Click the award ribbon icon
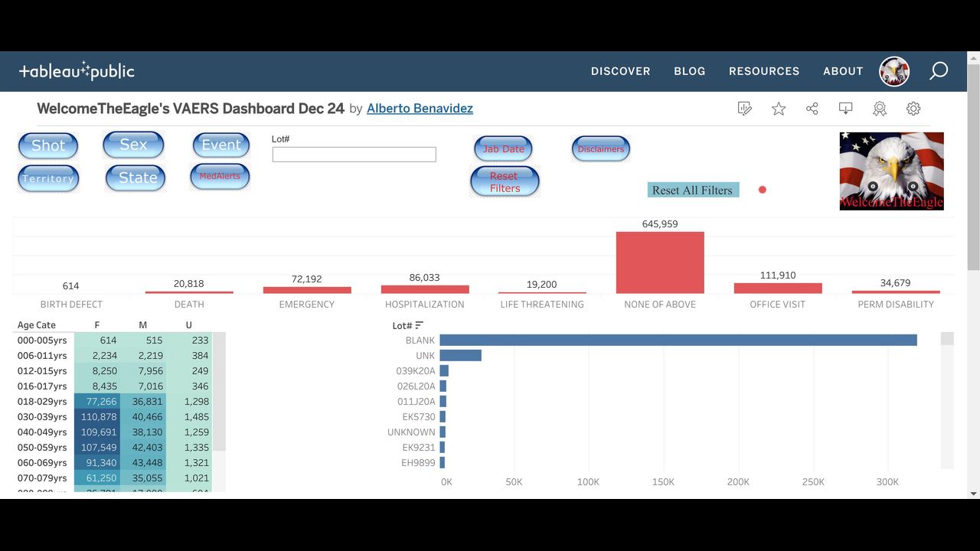Image resolution: width=980 pixels, height=551 pixels. coord(880,109)
